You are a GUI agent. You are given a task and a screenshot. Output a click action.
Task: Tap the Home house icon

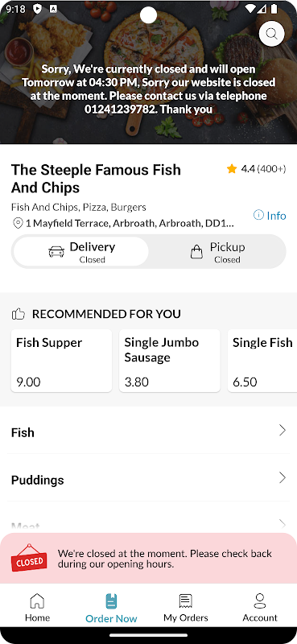[x=37, y=601]
